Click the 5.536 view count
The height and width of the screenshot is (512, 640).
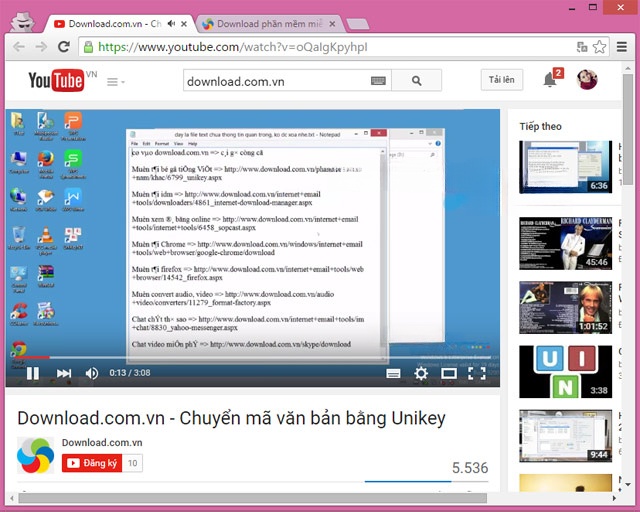[470, 468]
